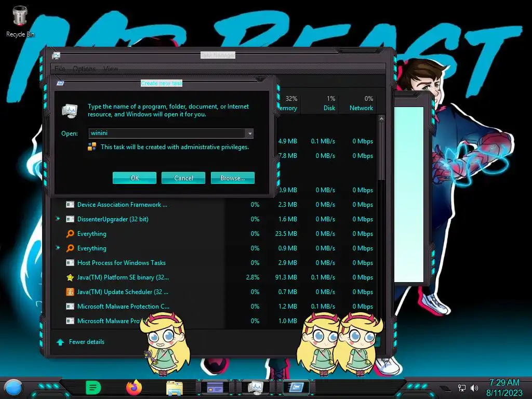Click the Windows Start orb
This screenshot has width=532, height=399.
[x=14, y=388]
